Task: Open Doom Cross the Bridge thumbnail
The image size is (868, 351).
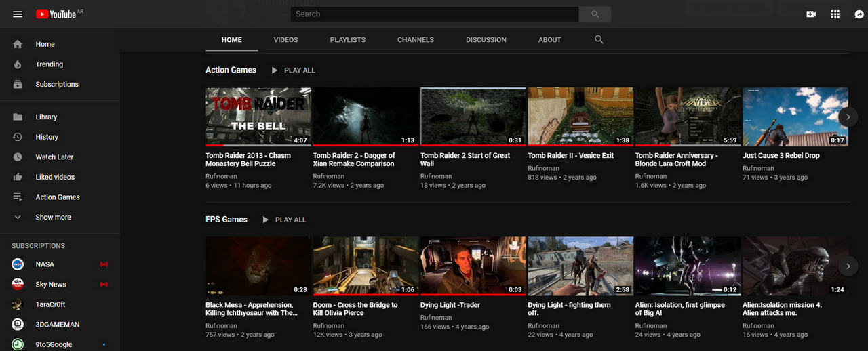Action: coord(366,266)
